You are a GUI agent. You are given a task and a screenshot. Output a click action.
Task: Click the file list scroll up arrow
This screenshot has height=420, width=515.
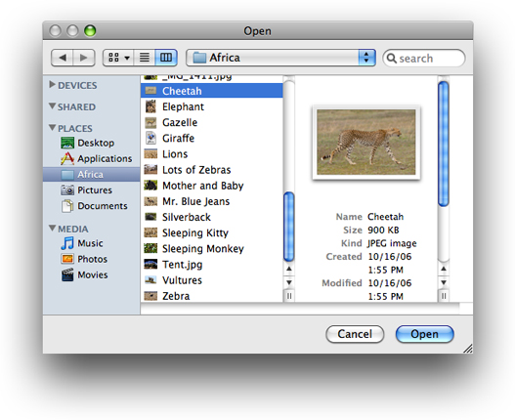(x=288, y=269)
